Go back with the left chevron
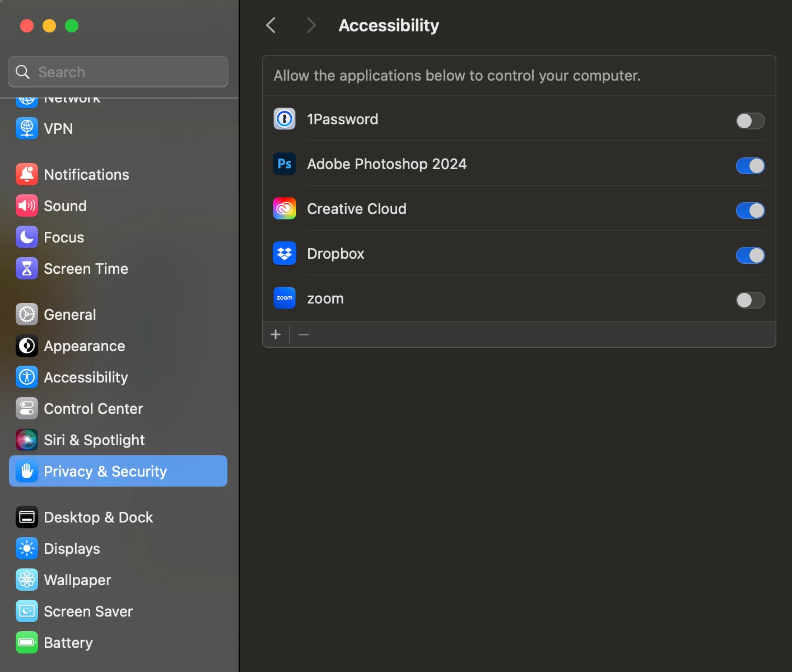Screen dimensions: 792x672 point(271,25)
